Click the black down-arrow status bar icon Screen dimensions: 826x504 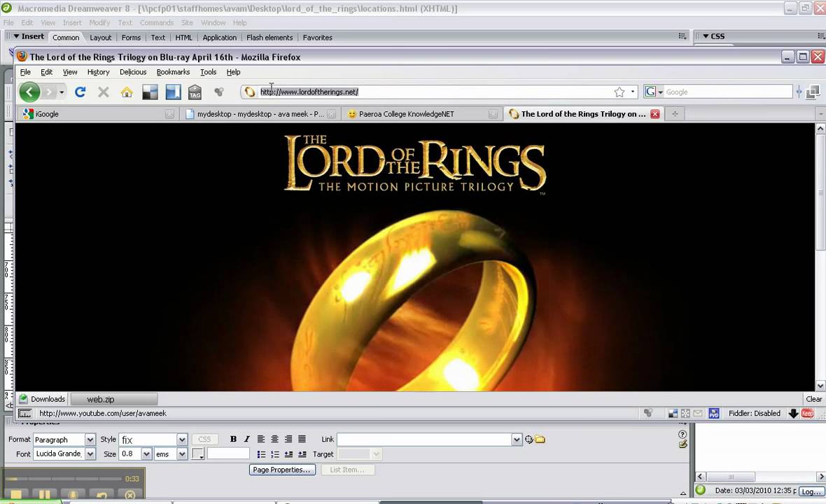pyautogui.click(x=793, y=414)
